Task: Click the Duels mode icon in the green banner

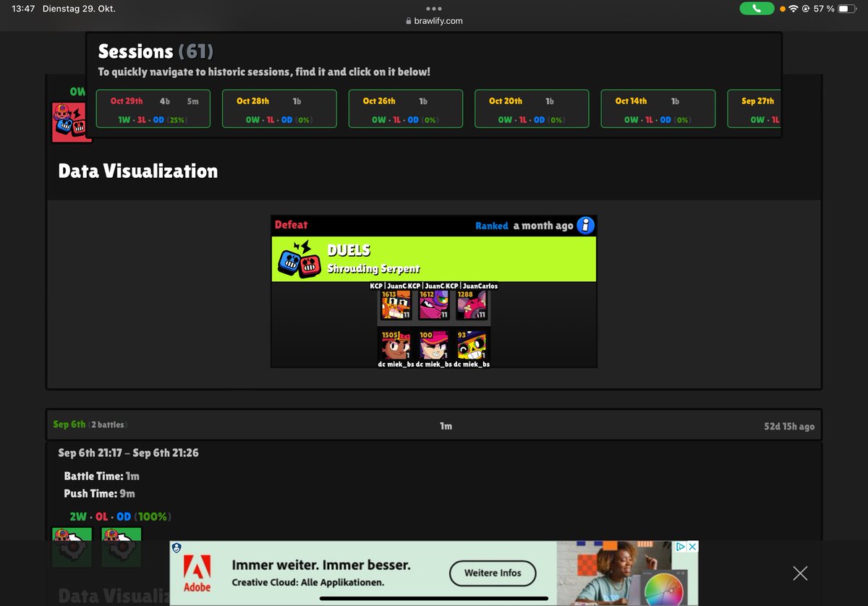Action: [299, 260]
